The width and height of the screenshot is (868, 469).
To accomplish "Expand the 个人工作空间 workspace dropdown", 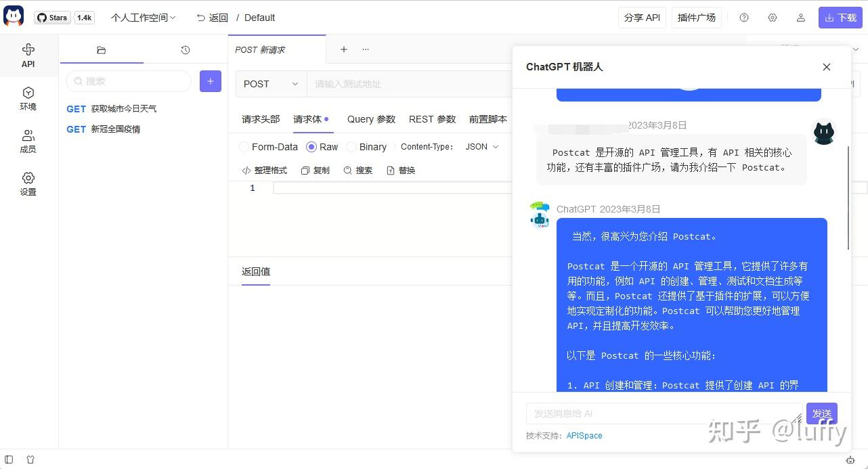I will (x=142, y=18).
